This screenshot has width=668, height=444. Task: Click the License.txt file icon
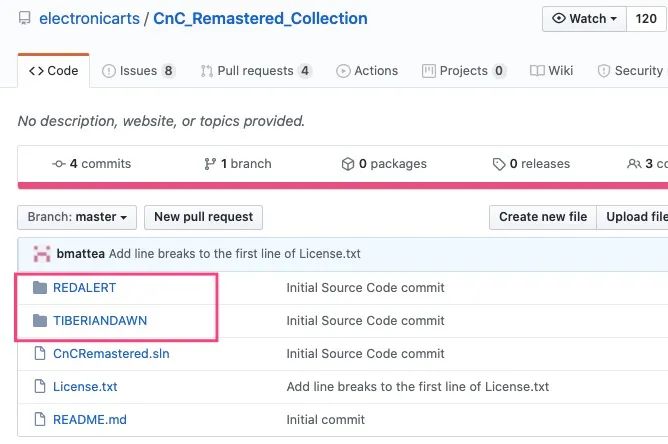click(x=40, y=386)
